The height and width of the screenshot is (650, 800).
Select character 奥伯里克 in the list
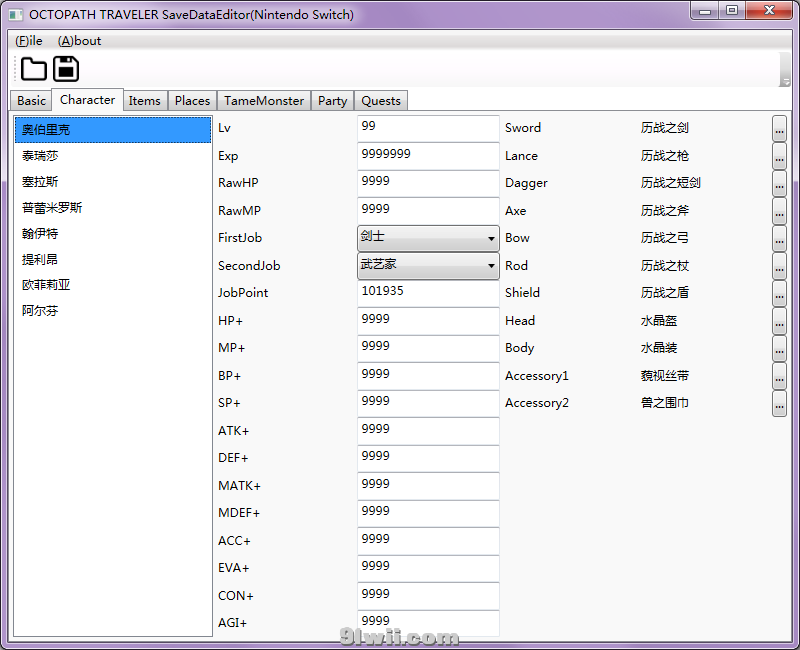(113, 130)
